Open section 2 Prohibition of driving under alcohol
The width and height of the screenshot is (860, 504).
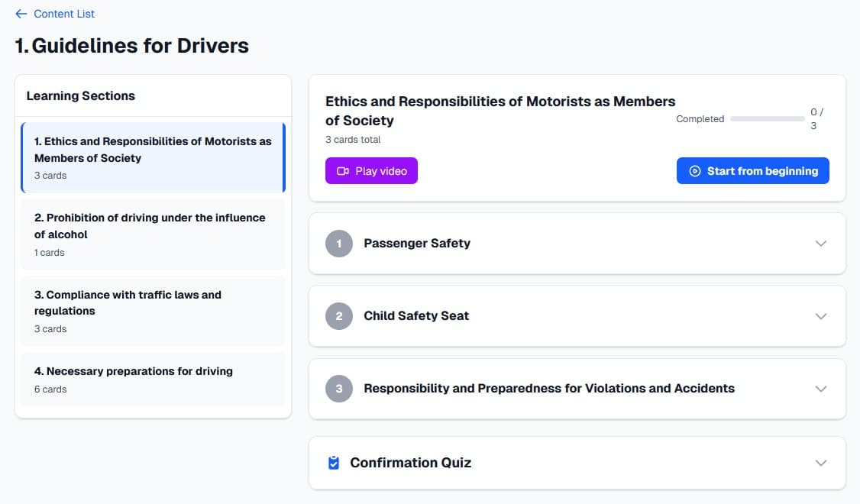(153, 234)
